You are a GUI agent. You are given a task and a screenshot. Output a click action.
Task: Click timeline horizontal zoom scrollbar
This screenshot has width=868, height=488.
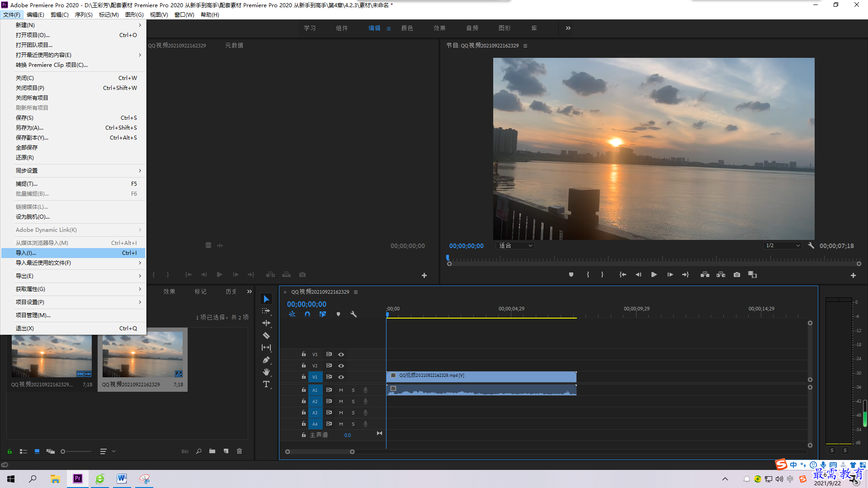point(320,451)
